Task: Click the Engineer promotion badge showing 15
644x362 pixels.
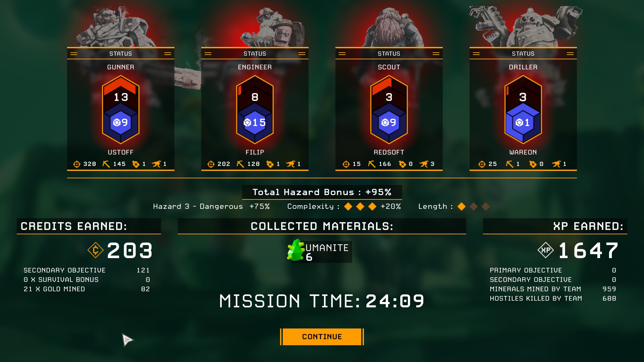Action: [255, 123]
